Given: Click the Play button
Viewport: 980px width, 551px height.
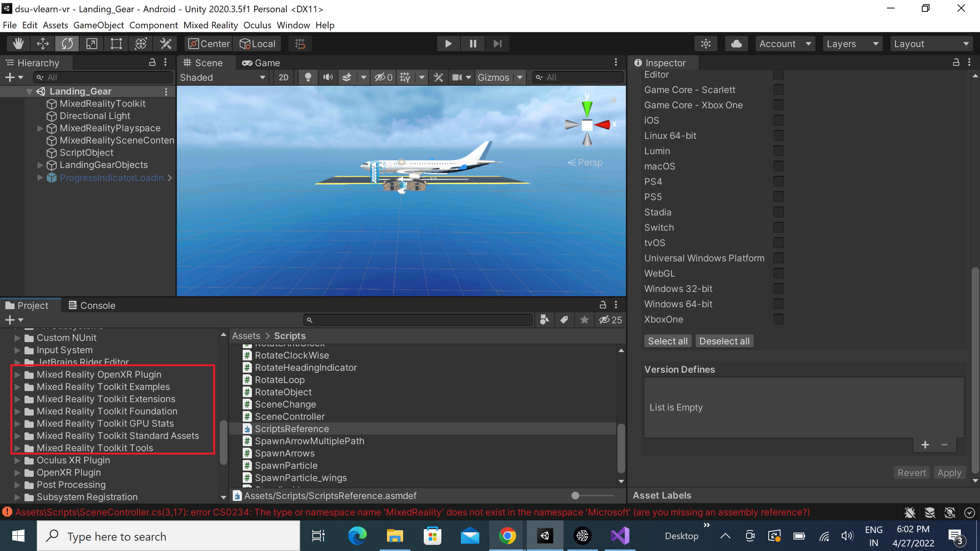Looking at the screenshot, I should point(448,44).
